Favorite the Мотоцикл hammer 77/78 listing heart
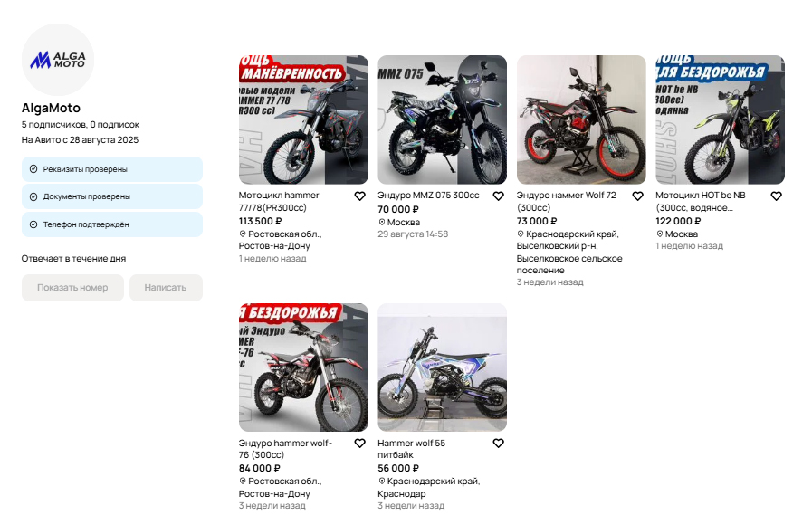Image resolution: width=812 pixels, height=525 pixels. [359, 196]
